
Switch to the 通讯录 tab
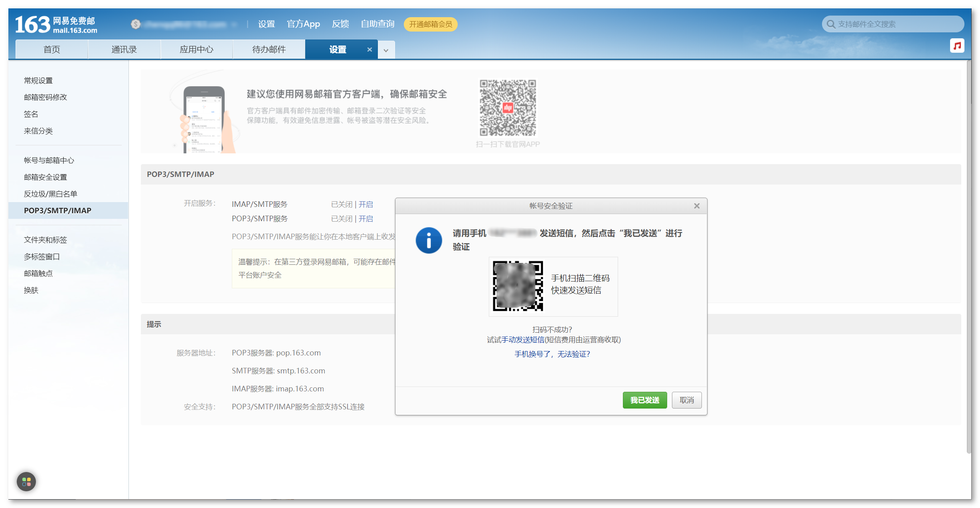pos(124,50)
